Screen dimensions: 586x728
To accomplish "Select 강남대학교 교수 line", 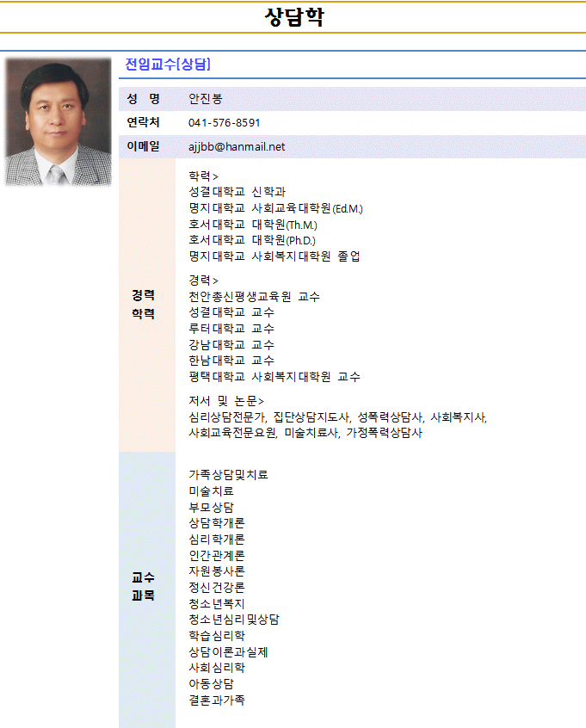I will 231,344.
